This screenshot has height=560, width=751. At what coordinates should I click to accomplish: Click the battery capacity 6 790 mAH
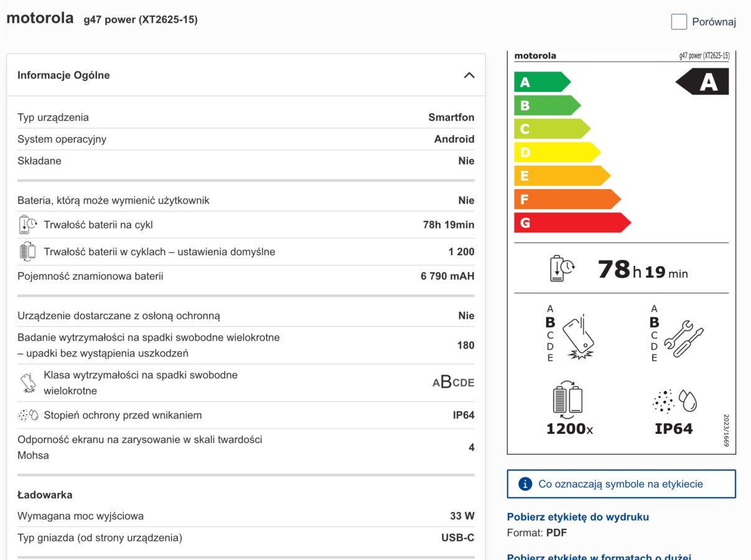[447, 276]
